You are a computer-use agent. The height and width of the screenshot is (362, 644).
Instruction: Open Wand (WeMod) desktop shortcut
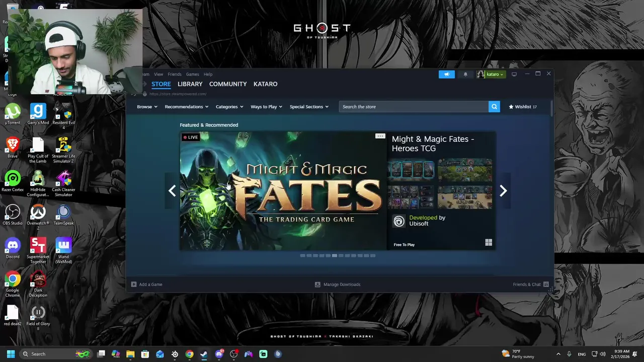[x=63, y=250]
